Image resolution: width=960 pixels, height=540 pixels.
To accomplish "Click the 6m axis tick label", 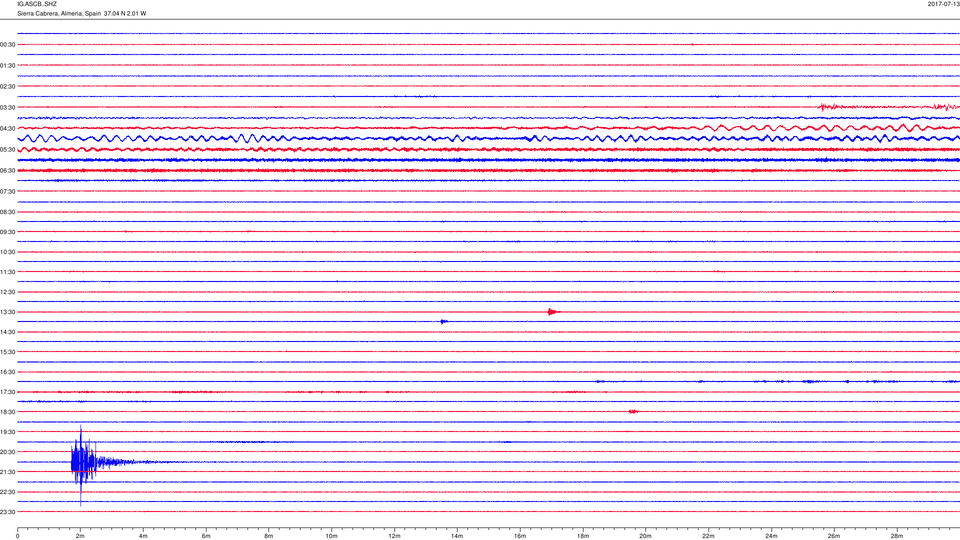I will coord(206,536).
